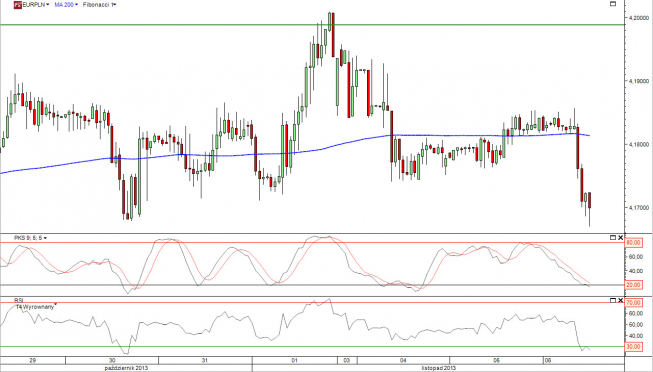
Task: Click the 30,00 level label in RSI panel
Action: coord(634,347)
